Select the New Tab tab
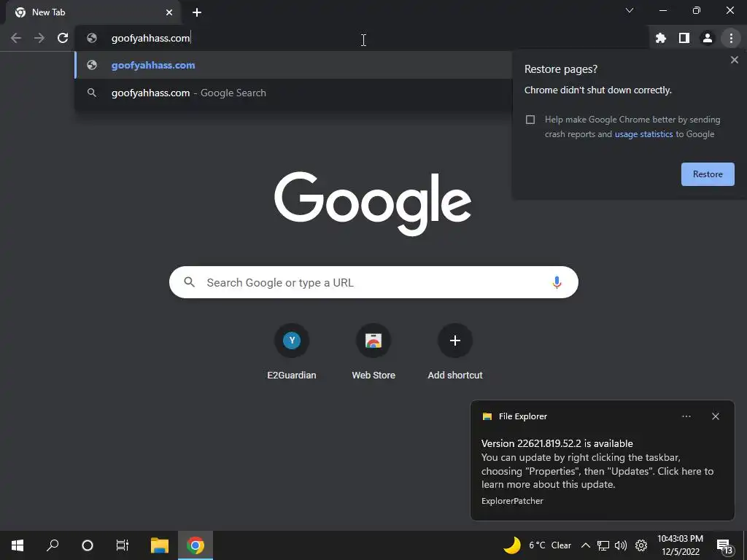Screen dimensions: 747x560 (93, 12)
